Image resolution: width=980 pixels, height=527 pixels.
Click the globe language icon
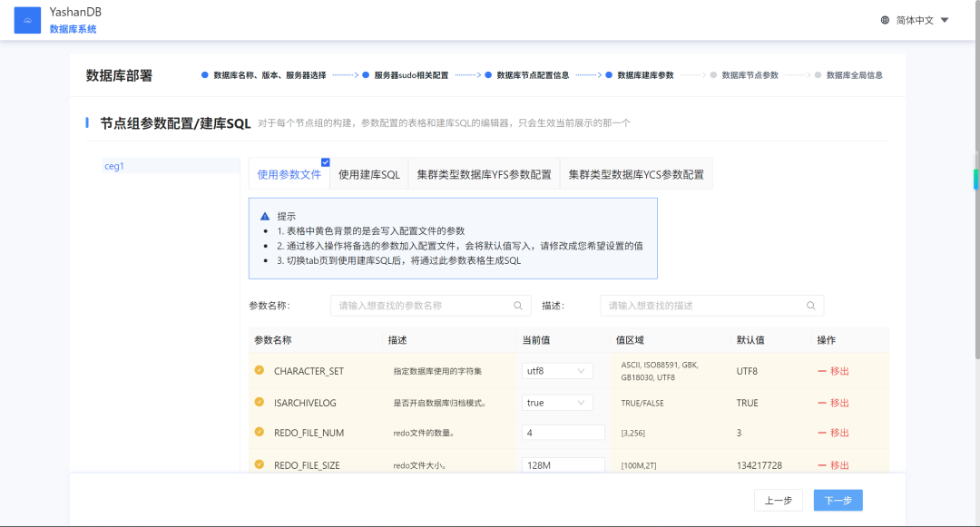tap(885, 20)
